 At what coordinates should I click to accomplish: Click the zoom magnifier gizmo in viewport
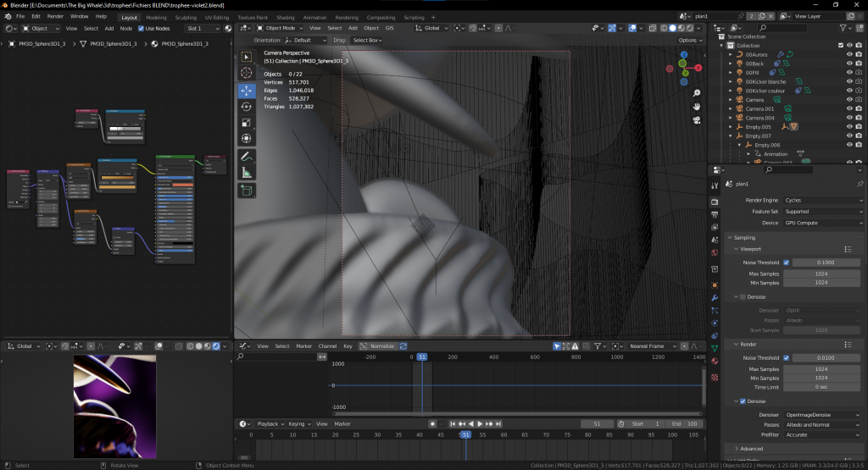[x=696, y=93]
